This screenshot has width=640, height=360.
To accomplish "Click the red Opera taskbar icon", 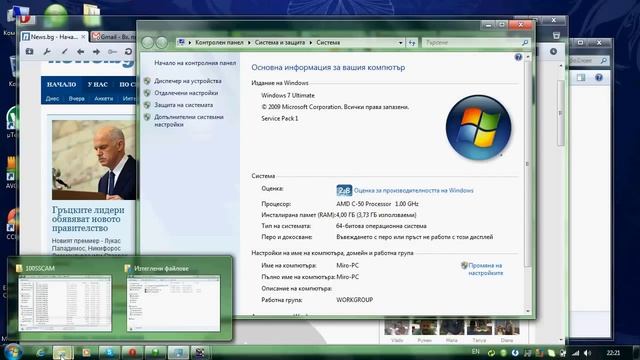I will 132,353.
